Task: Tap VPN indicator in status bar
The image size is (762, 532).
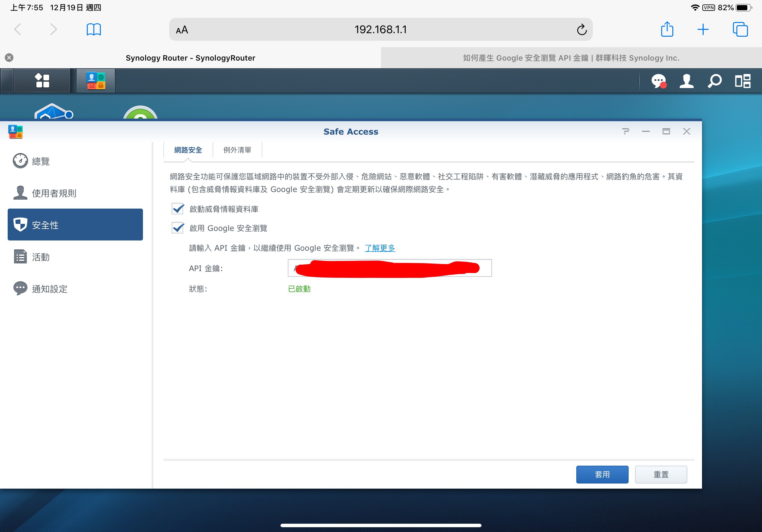Action: tap(709, 8)
